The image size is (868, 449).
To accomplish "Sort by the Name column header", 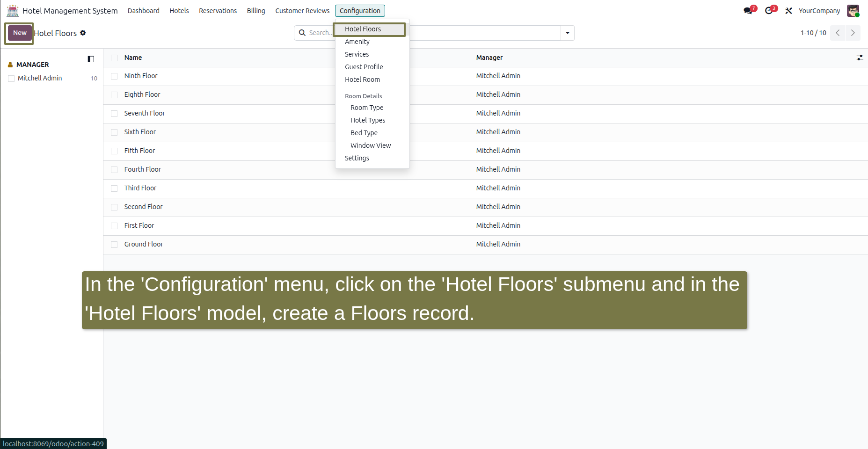I will pos(133,58).
